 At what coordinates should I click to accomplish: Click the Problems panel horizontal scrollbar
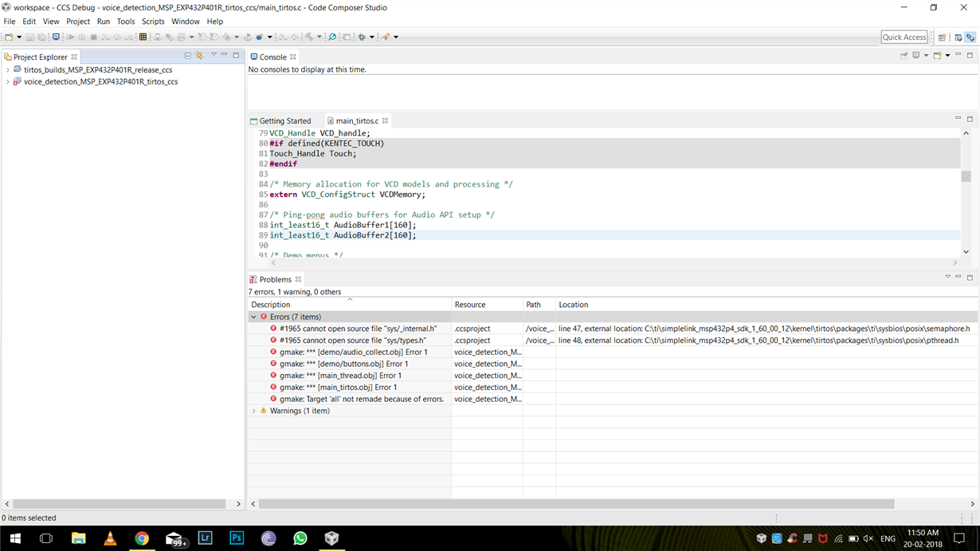click(x=576, y=504)
